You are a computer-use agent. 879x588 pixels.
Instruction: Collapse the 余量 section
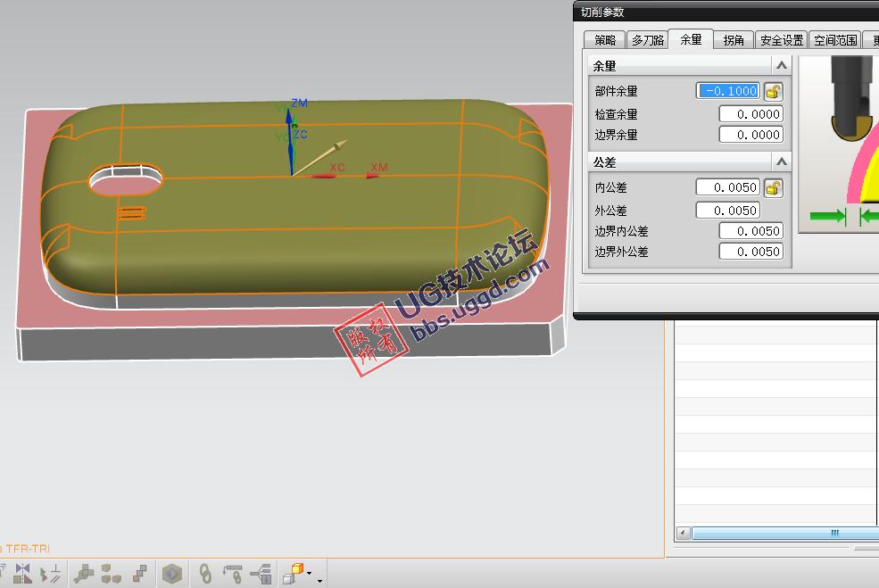coord(781,65)
